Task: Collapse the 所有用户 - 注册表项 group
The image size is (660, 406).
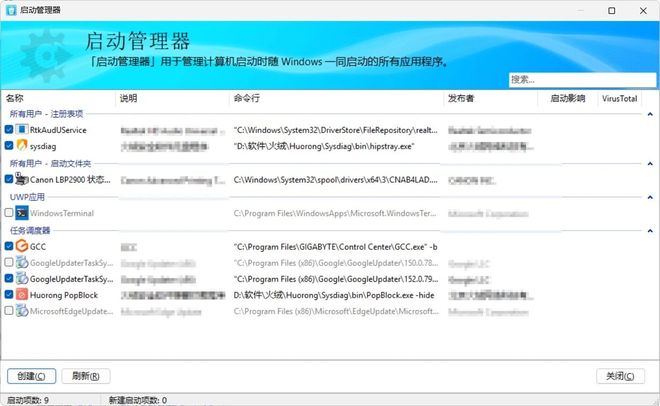Action: tap(650, 114)
